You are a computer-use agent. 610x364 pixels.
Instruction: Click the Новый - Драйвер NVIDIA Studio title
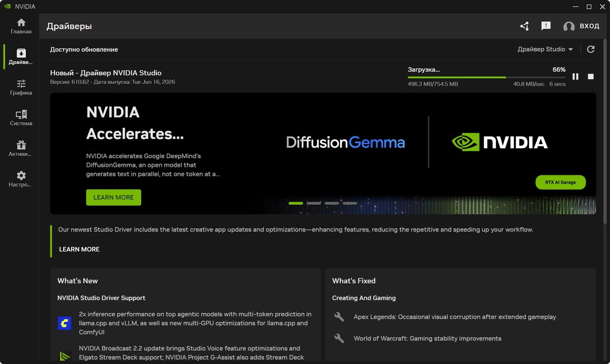tap(106, 73)
